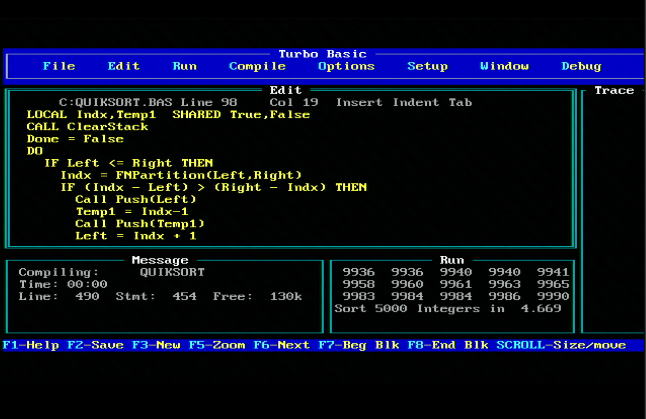
Task: Click the value 9990 in Run window
Action: 553,296
